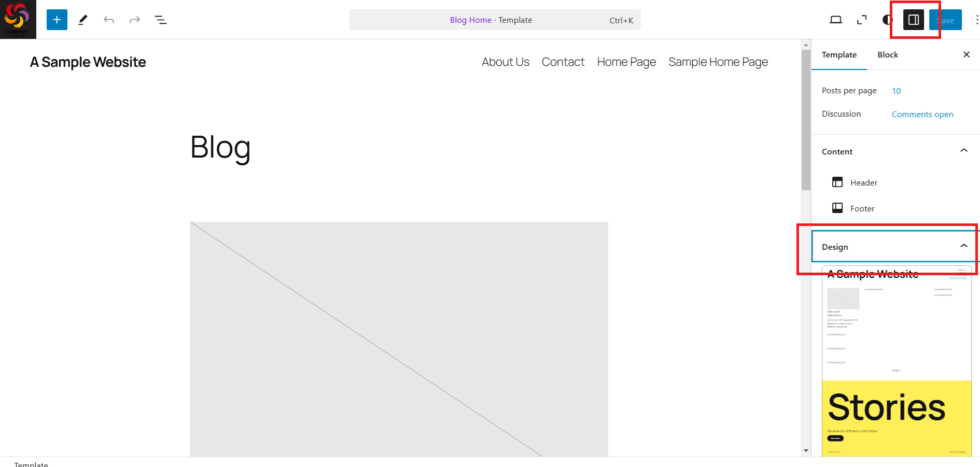Choose the yellow Stories design thumbnail
This screenshot has height=467, width=980.
tap(897, 419)
